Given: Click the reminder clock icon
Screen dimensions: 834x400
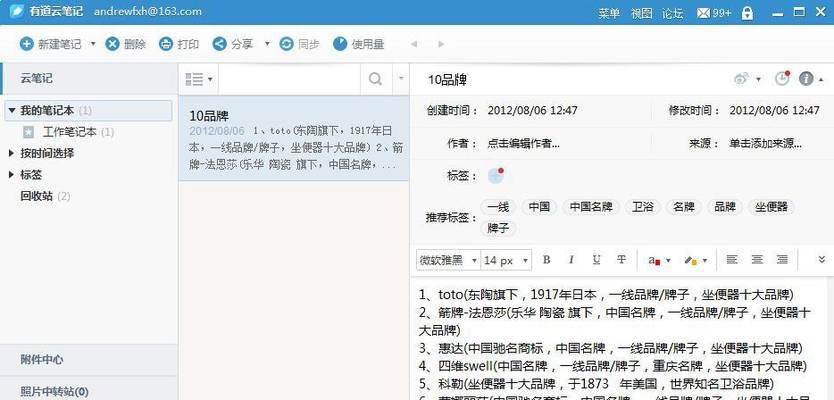Looking at the screenshot, I should (x=781, y=79).
